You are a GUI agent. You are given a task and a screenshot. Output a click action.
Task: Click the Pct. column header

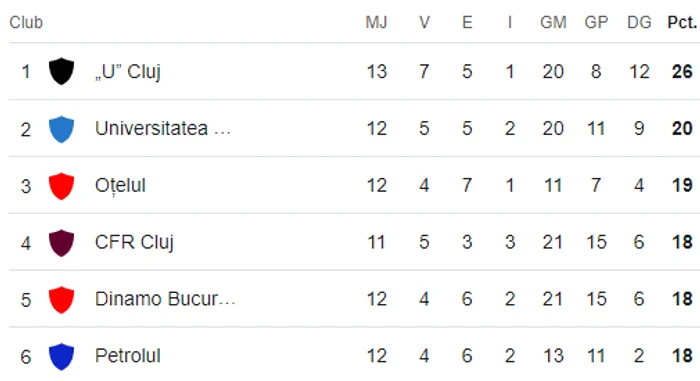tap(682, 22)
